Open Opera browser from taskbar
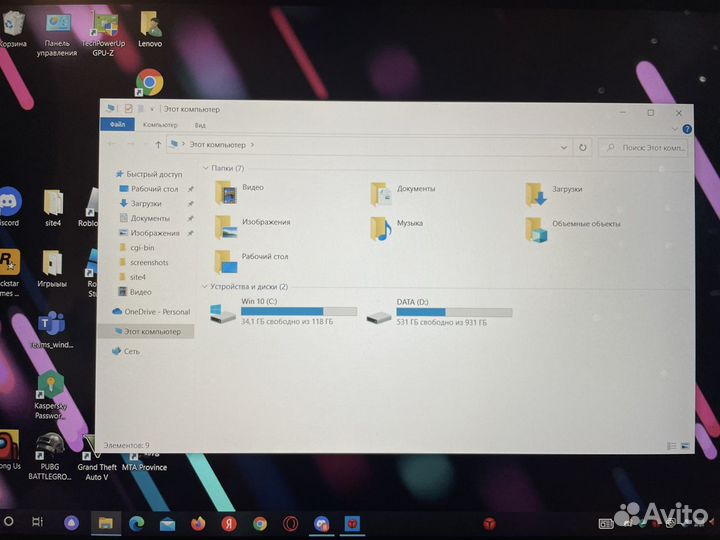Image resolution: width=720 pixels, height=540 pixels. (290, 523)
